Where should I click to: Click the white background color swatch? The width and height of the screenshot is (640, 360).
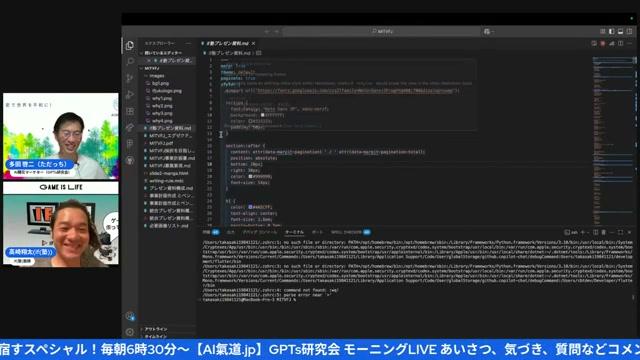coord(262,115)
